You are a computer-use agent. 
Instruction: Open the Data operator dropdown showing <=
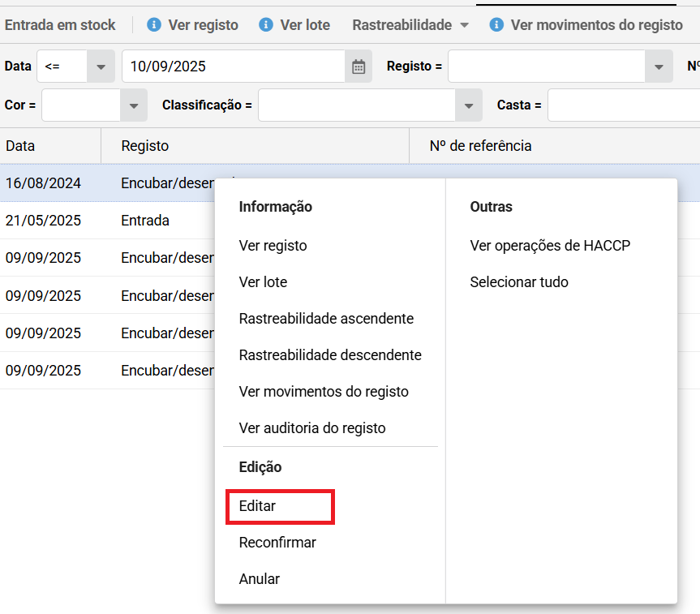pos(101,67)
